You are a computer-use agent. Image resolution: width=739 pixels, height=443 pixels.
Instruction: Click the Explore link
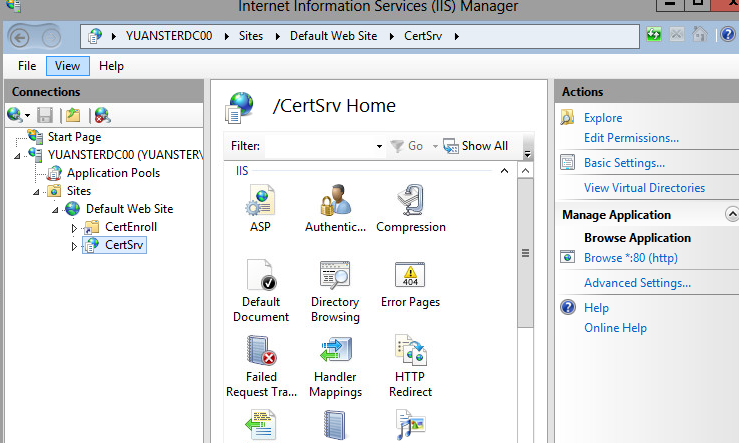[x=603, y=118]
